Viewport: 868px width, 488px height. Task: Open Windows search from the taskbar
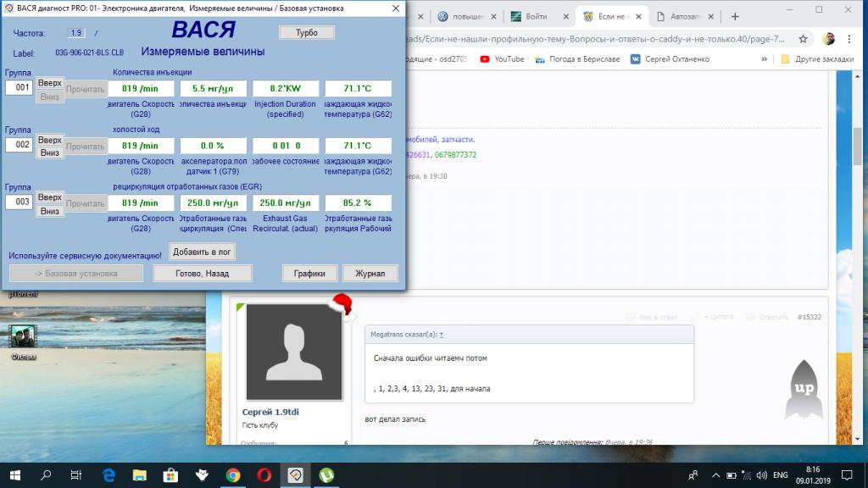[46, 475]
